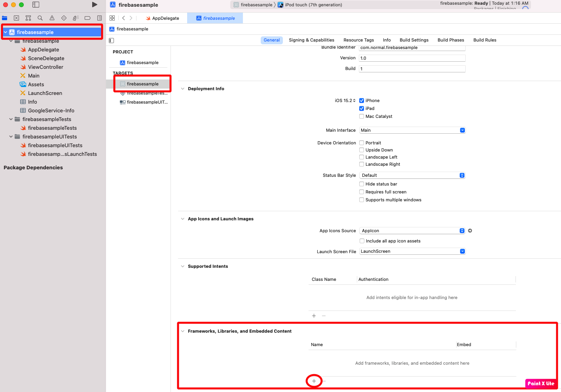The width and height of the screenshot is (561, 392).
Task: Collapse the firebasesample project root
Action: [5, 32]
